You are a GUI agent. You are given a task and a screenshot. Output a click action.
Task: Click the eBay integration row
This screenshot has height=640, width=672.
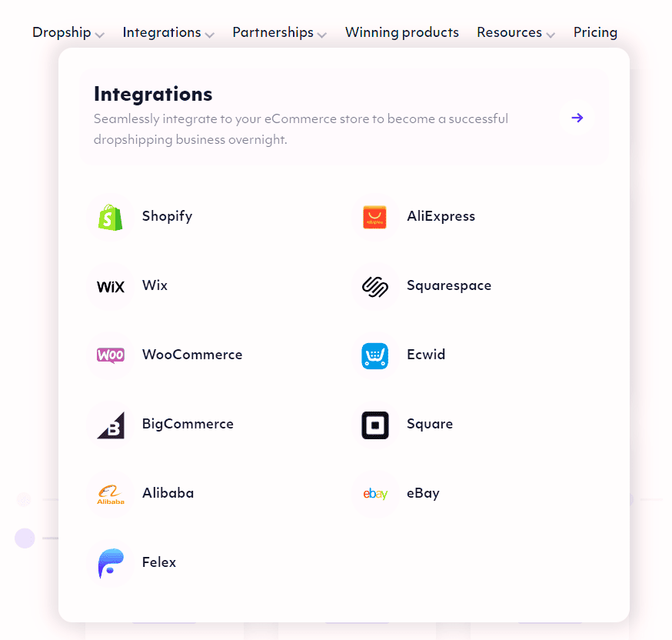423,493
